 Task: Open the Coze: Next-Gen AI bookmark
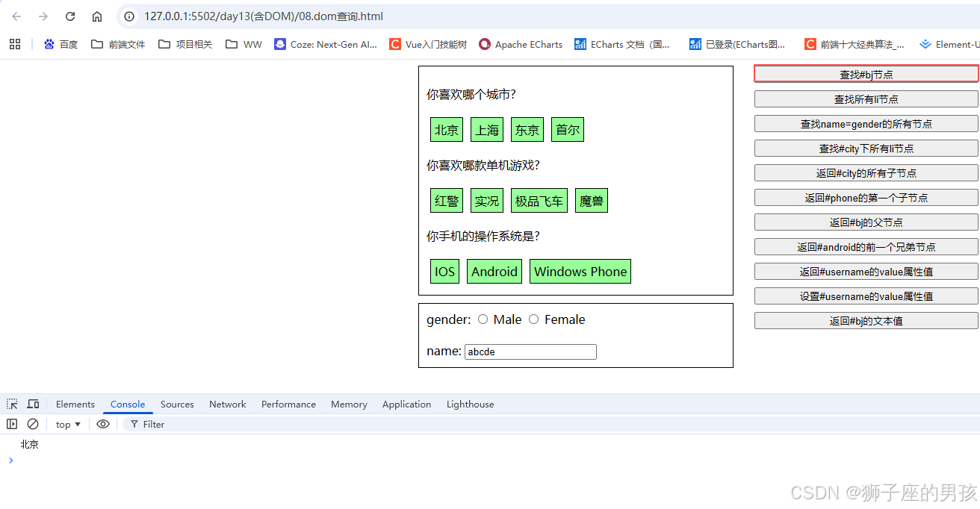[x=326, y=44]
